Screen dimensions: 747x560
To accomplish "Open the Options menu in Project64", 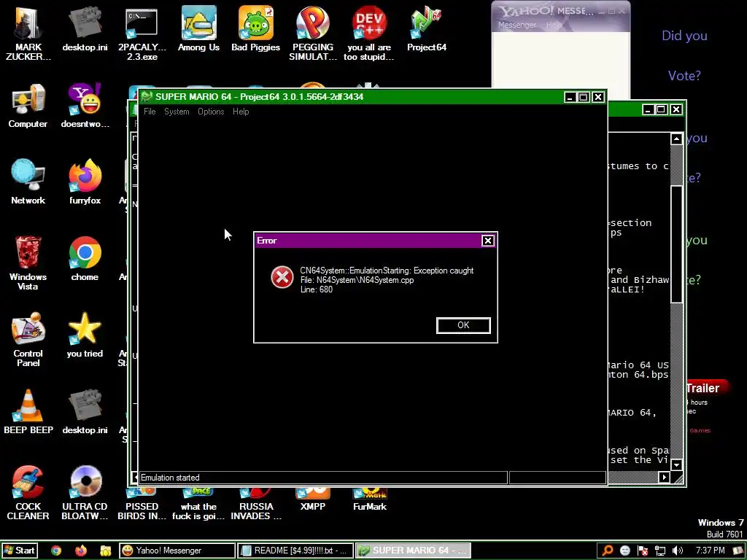I will (211, 112).
